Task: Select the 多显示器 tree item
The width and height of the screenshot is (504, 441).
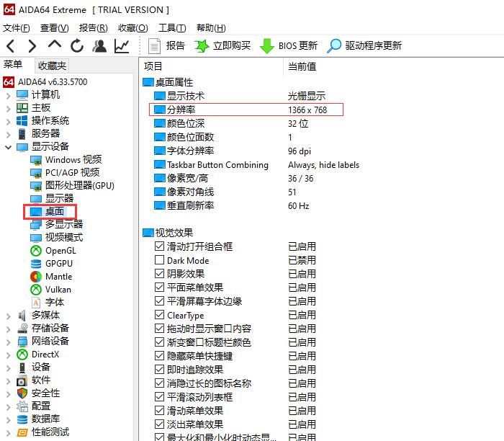Action: (x=57, y=225)
